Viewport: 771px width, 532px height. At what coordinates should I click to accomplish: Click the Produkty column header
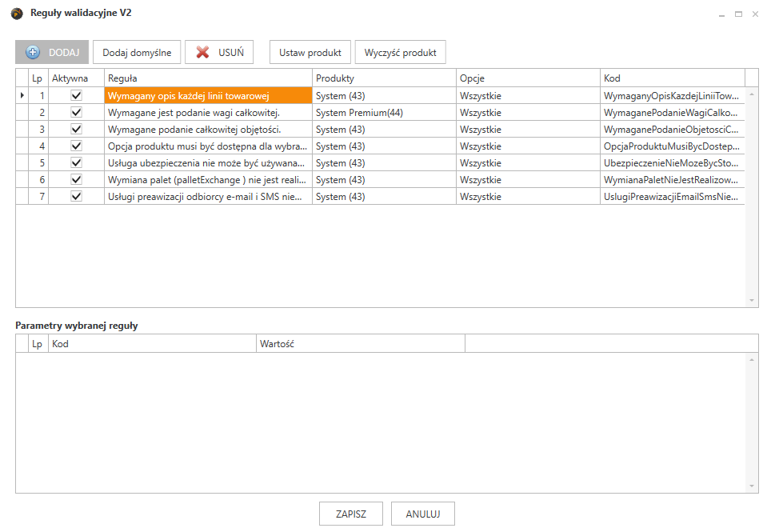[384, 78]
